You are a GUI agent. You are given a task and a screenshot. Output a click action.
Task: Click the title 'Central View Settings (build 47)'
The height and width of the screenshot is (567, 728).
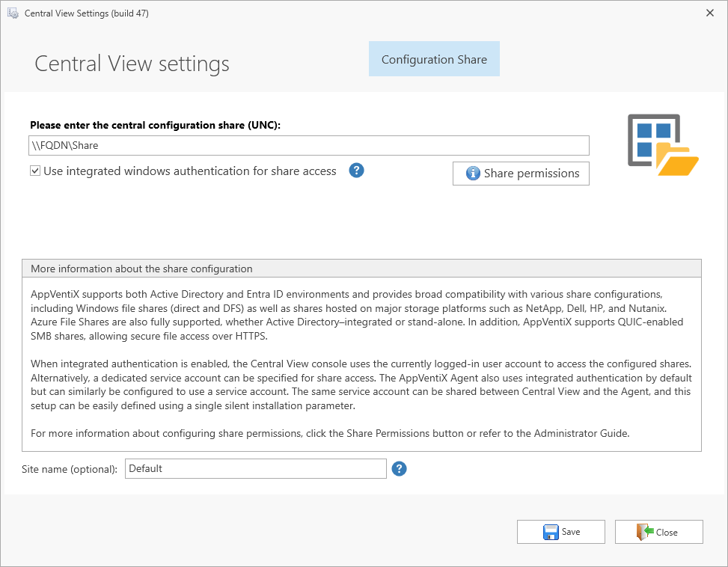86,13
